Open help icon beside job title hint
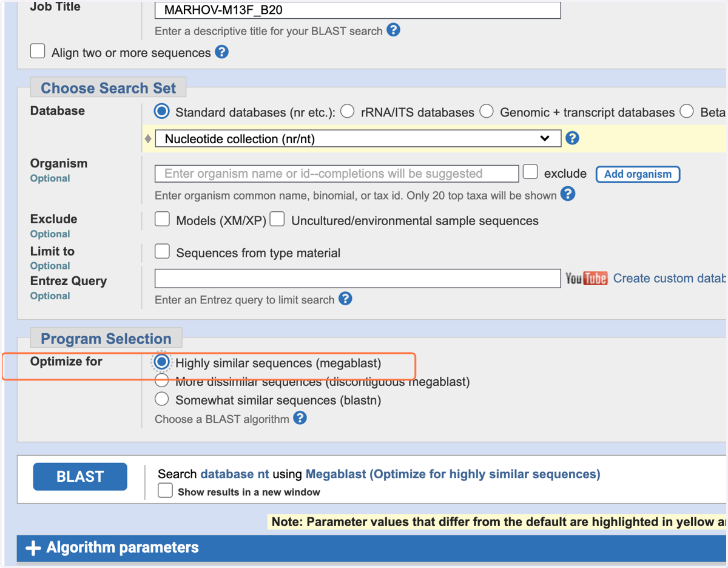Screen dimensions: 728x568 click(x=393, y=30)
